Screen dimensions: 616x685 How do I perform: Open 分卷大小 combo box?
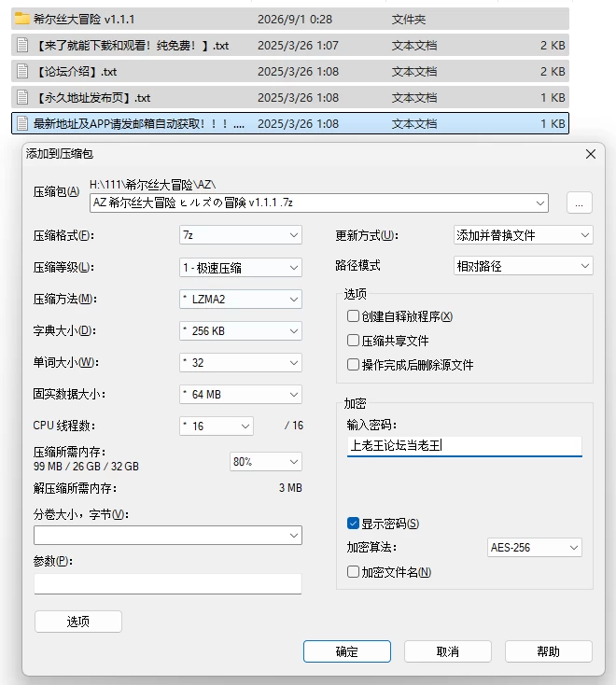click(168, 535)
